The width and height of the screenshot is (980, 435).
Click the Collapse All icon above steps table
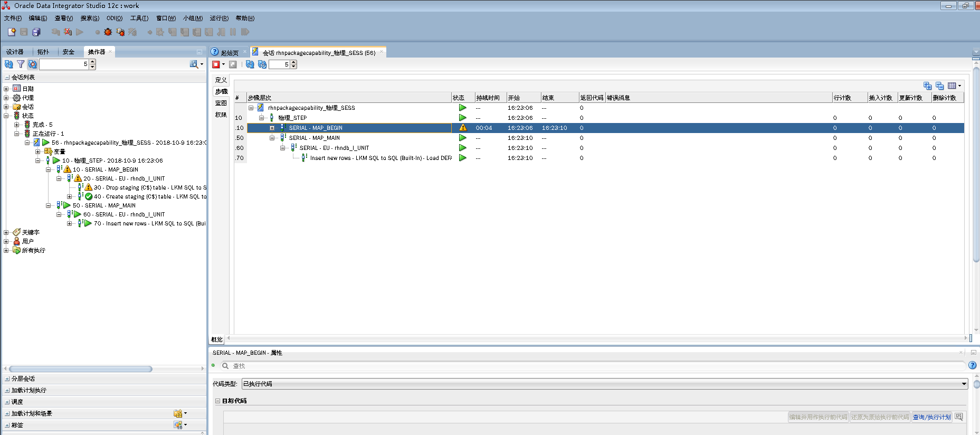pyautogui.click(x=939, y=86)
